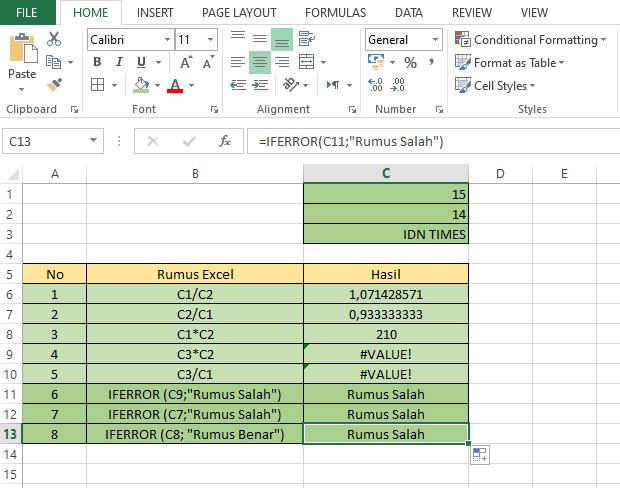Select column C header
The width and height of the screenshot is (620, 488).
click(x=386, y=173)
